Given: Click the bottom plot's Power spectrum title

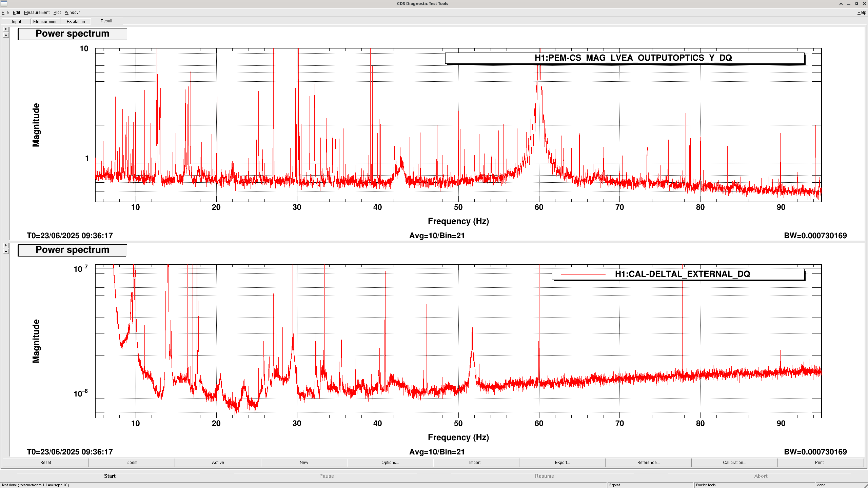Looking at the screenshot, I should coord(72,250).
